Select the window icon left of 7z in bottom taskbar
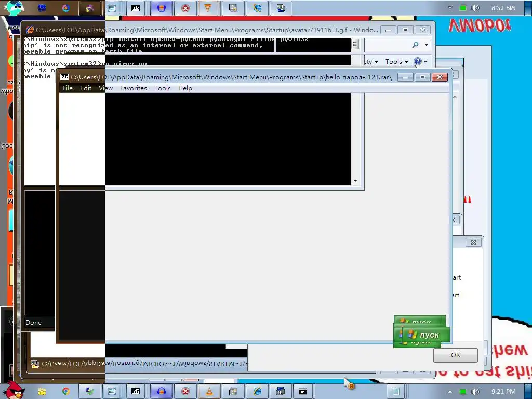 (x=112, y=392)
